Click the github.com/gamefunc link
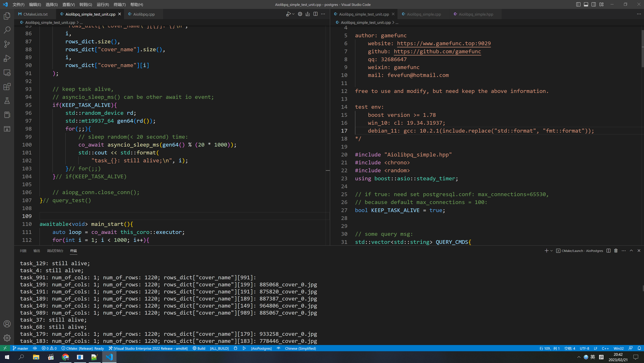 (437, 51)
